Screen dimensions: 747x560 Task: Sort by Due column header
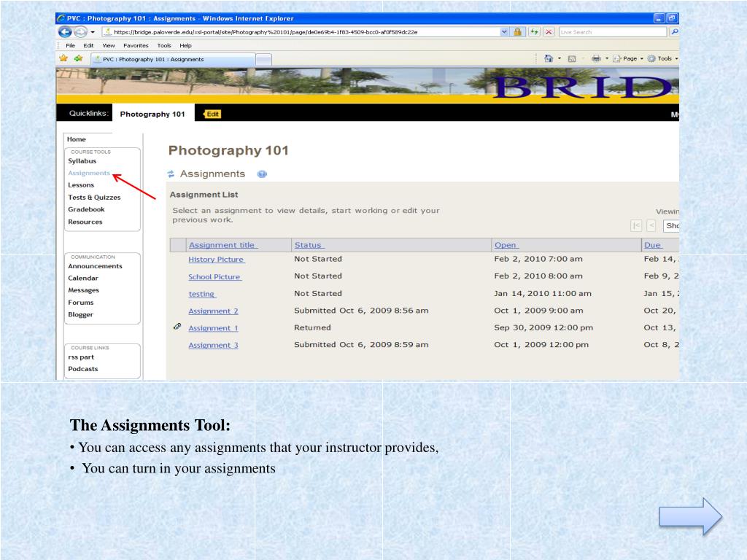point(653,245)
